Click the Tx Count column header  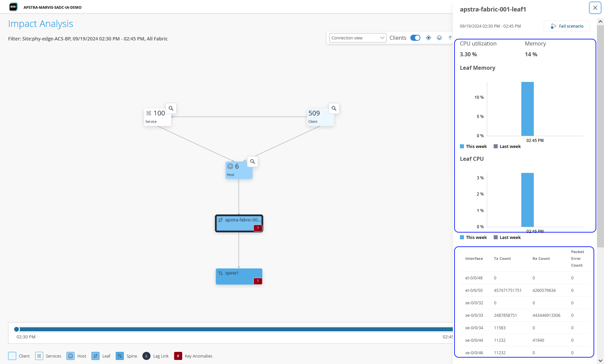502,259
